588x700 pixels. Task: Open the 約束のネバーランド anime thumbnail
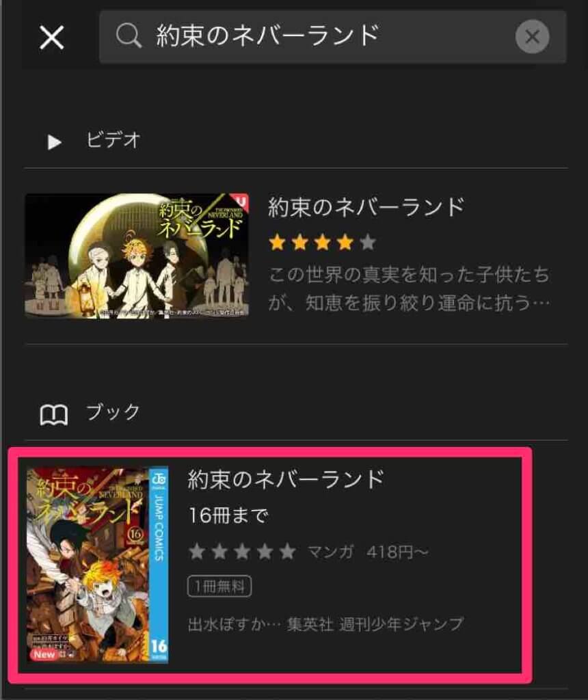coord(137,256)
